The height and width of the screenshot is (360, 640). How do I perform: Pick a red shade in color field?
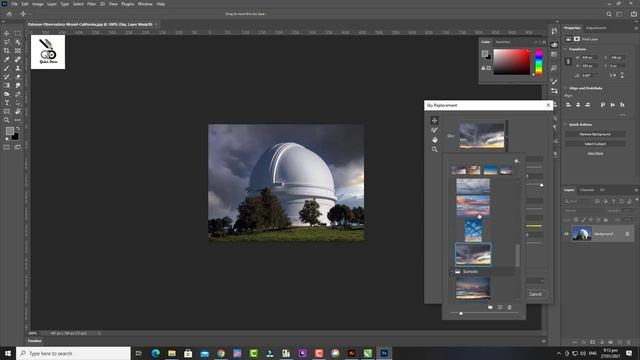511,62
